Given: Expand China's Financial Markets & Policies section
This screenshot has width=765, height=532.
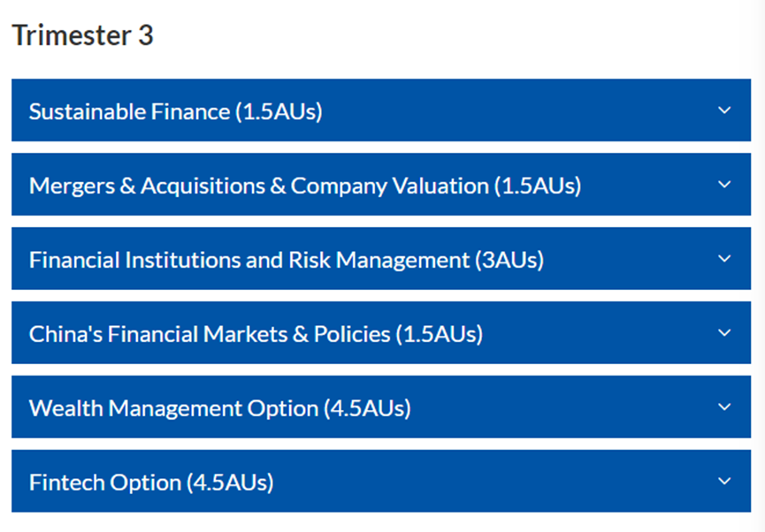Looking at the screenshot, I should point(380,333).
